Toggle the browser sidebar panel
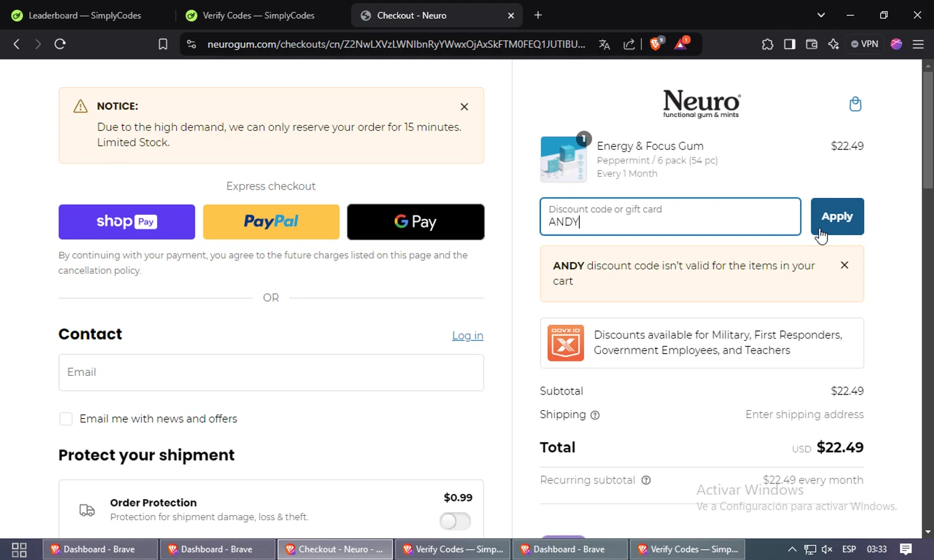 click(790, 44)
